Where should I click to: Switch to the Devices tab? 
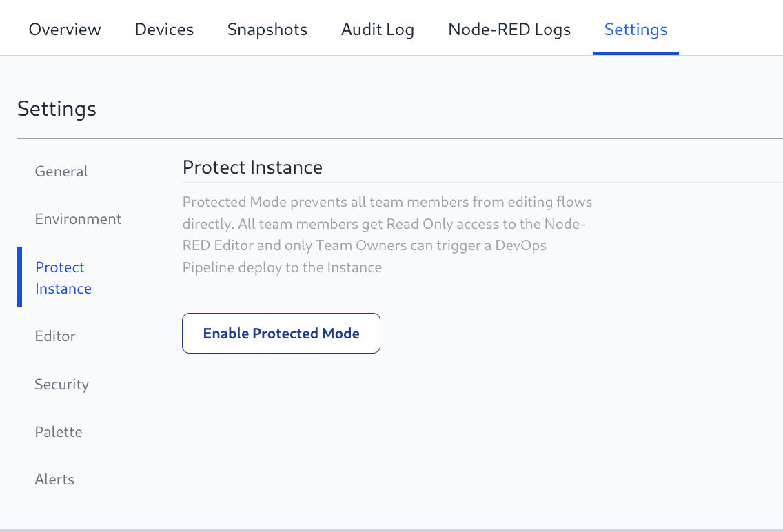coord(164,30)
